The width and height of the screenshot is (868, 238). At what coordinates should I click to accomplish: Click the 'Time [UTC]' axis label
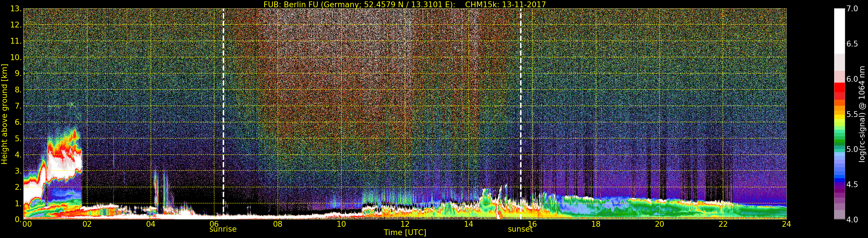coord(405,233)
